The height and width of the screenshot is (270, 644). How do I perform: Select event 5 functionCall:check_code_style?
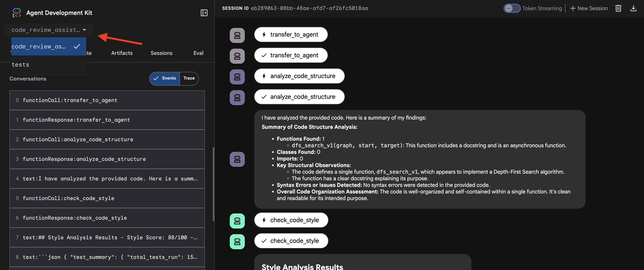pos(107,198)
